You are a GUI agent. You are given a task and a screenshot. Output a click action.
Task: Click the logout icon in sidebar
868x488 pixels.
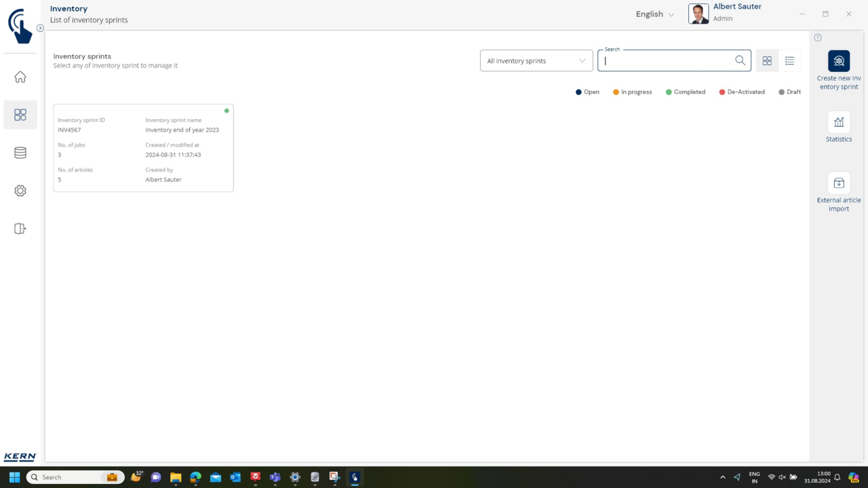pos(20,229)
